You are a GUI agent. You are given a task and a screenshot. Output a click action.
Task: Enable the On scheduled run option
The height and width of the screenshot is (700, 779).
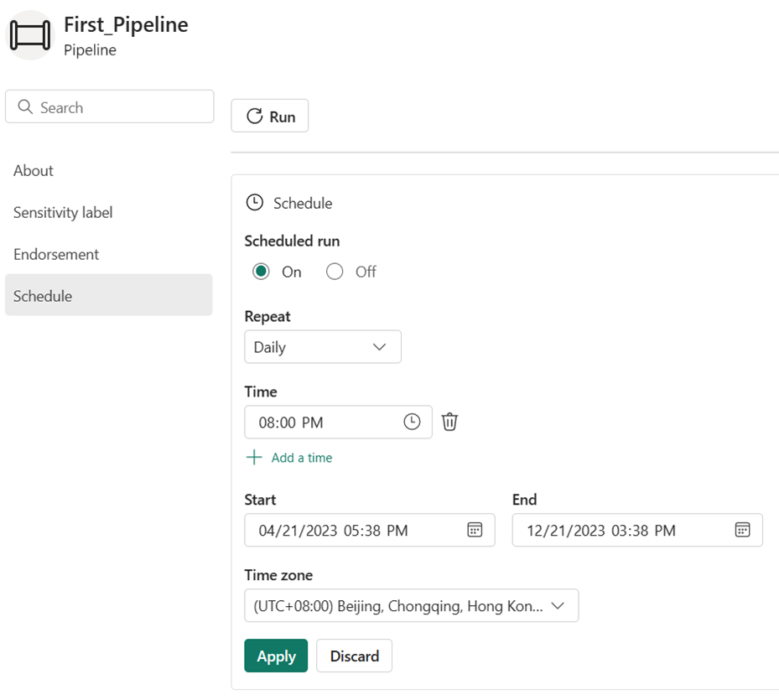pyautogui.click(x=262, y=271)
